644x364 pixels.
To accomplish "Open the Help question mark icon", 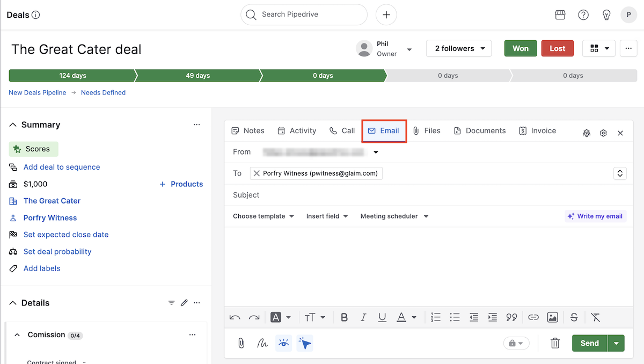I will [583, 15].
